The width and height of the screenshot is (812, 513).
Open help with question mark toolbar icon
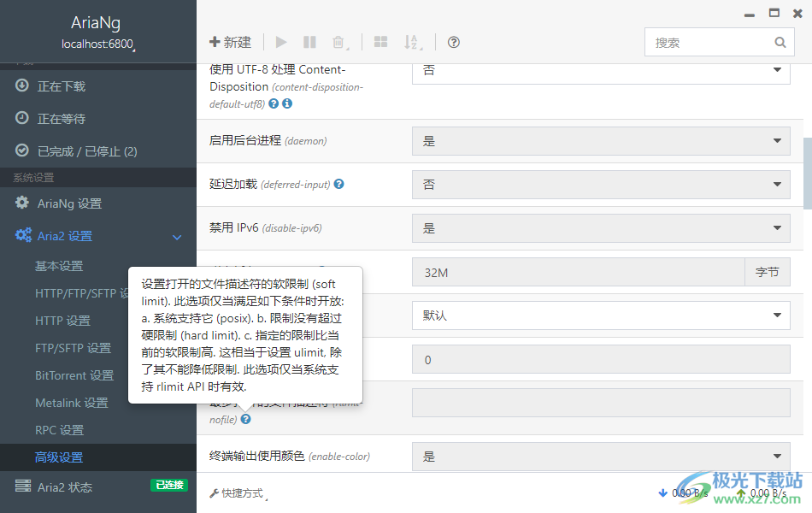tap(454, 42)
